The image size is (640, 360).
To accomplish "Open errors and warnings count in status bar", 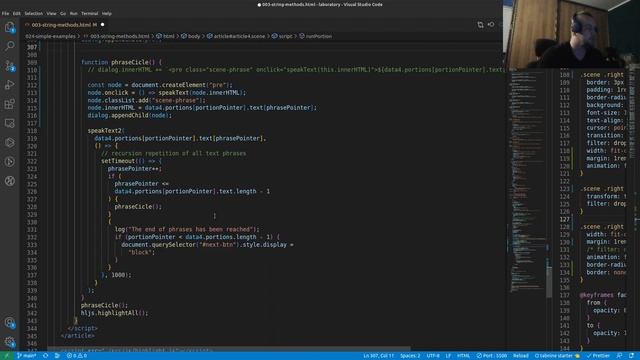I will (77, 356).
